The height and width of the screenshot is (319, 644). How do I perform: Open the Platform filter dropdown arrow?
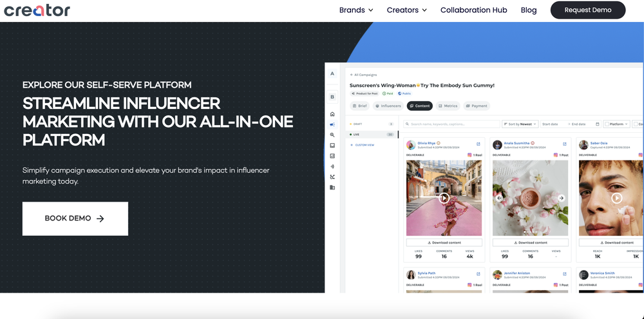click(627, 124)
